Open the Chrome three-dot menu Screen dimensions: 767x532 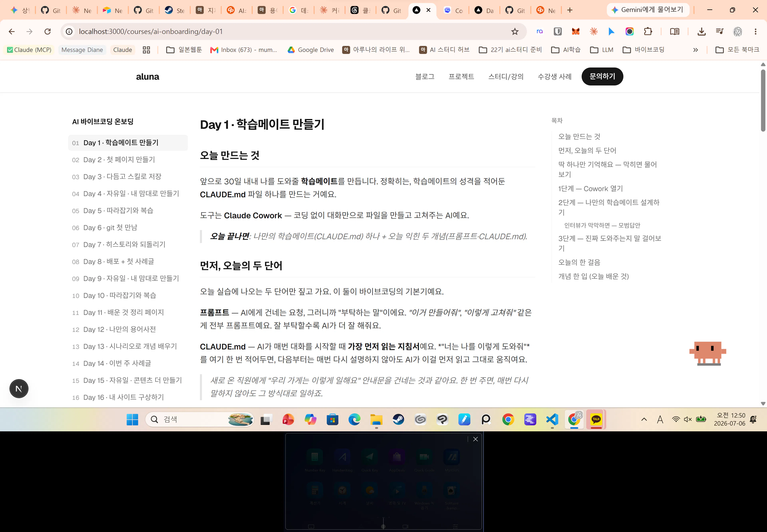756,31
